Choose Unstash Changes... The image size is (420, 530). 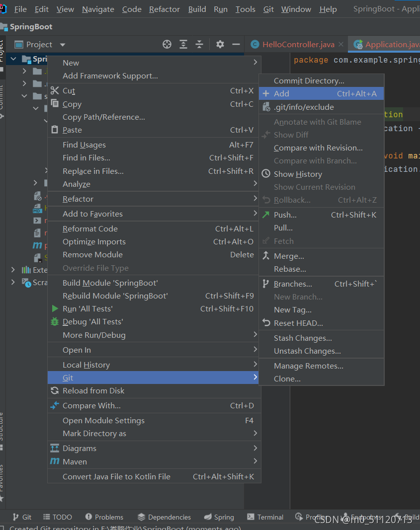tap(322, 351)
